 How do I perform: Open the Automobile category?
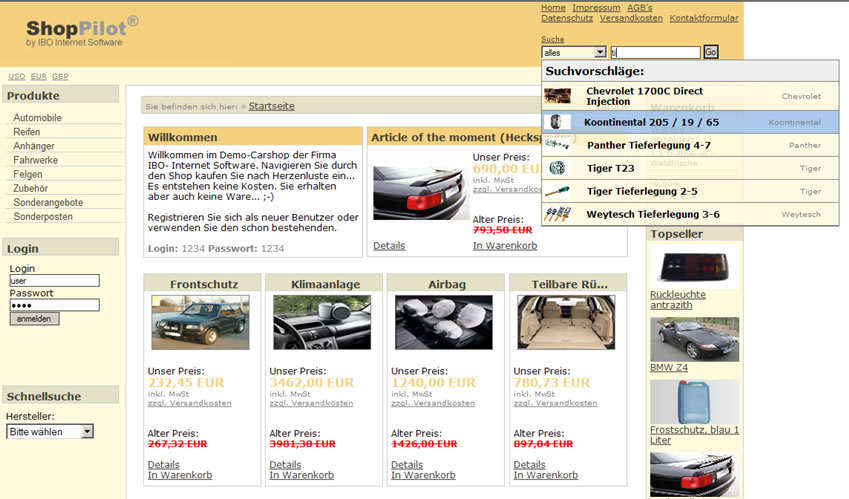click(37, 117)
